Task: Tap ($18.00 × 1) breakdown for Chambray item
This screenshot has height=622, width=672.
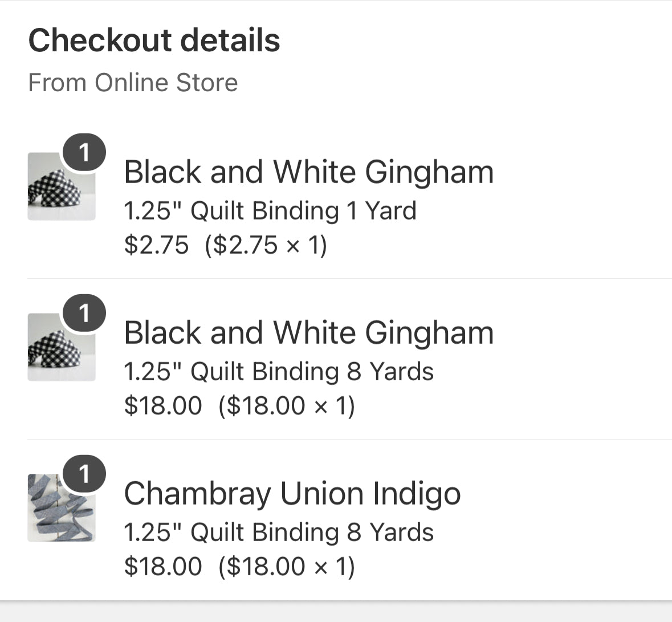Action: [287, 567]
